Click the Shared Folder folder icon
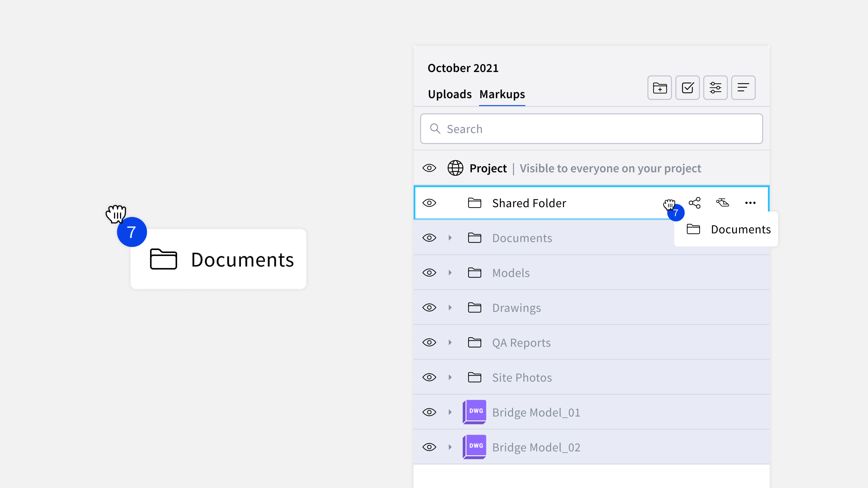Image resolution: width=868 pixels, height=488 pixels. pos(474,203)
